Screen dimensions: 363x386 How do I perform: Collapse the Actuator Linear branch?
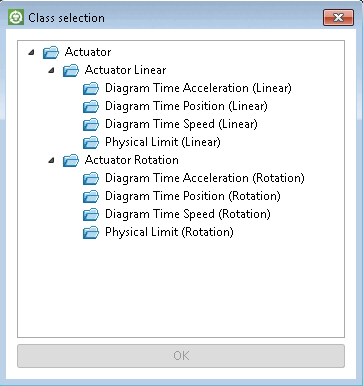51,70
